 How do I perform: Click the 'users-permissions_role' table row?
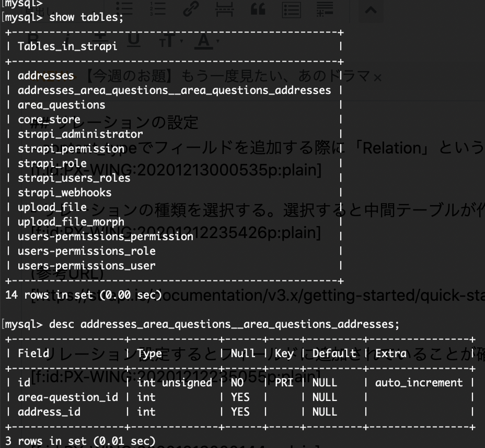pyautogui.click(x=86, y=251)
